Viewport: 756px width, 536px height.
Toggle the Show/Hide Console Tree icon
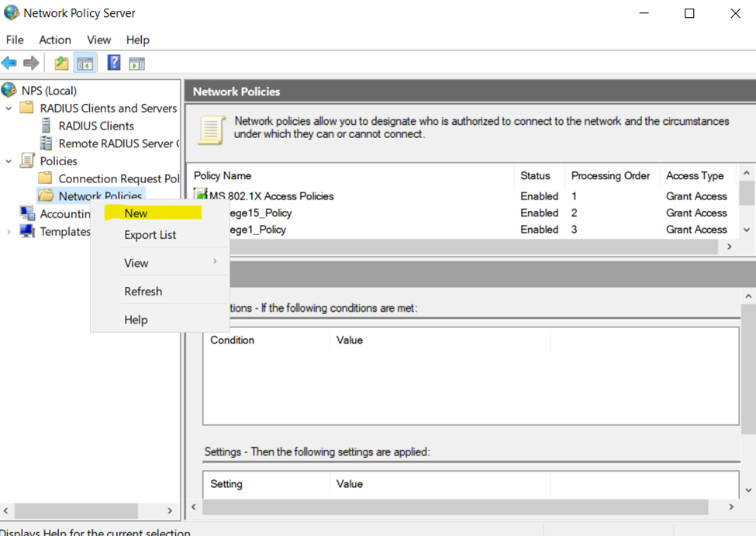[85, 63]
